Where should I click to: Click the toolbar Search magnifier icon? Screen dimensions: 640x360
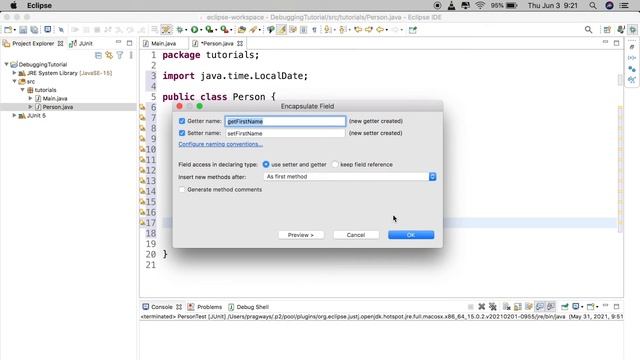(588, 29)
